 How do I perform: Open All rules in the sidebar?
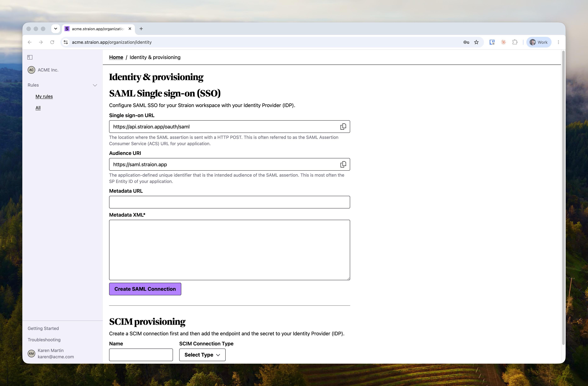(x=38, y=108)
